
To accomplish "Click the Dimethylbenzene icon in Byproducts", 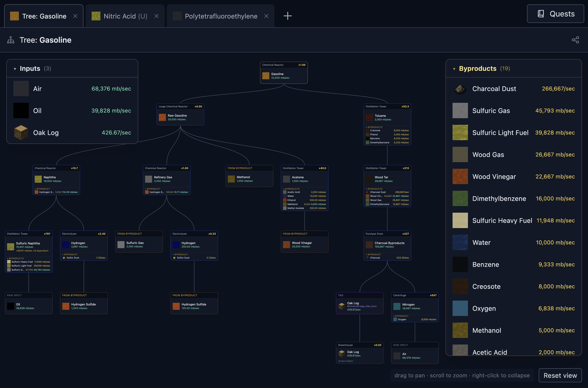I will click(460, 198).
